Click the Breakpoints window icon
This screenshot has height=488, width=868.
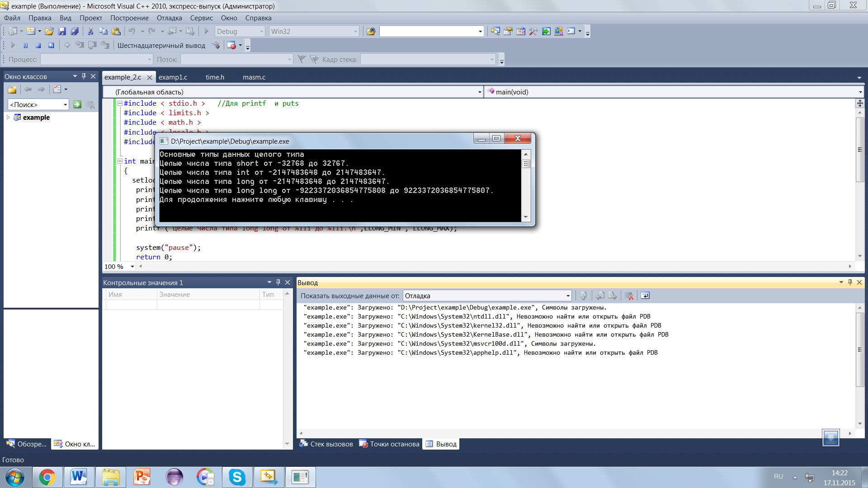231,45
